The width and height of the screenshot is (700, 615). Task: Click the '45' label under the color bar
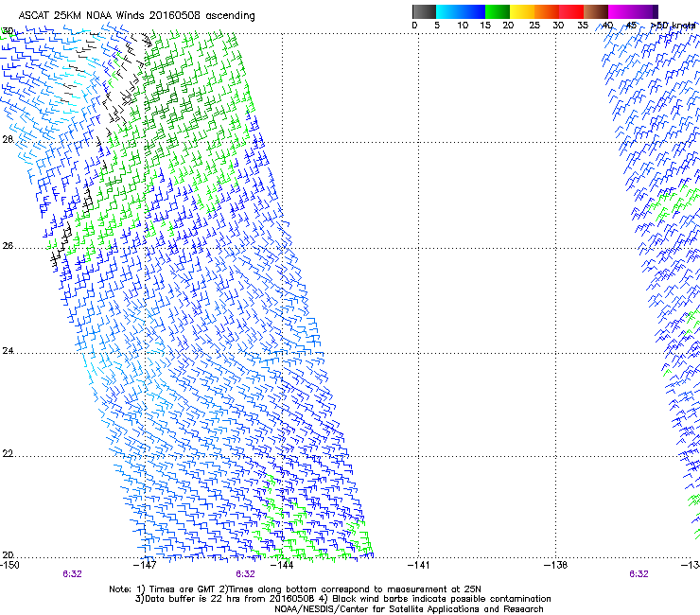(631, 26)
